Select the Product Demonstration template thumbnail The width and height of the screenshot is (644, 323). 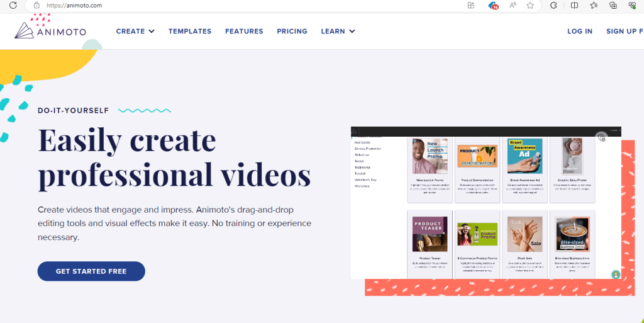[477, 156]
